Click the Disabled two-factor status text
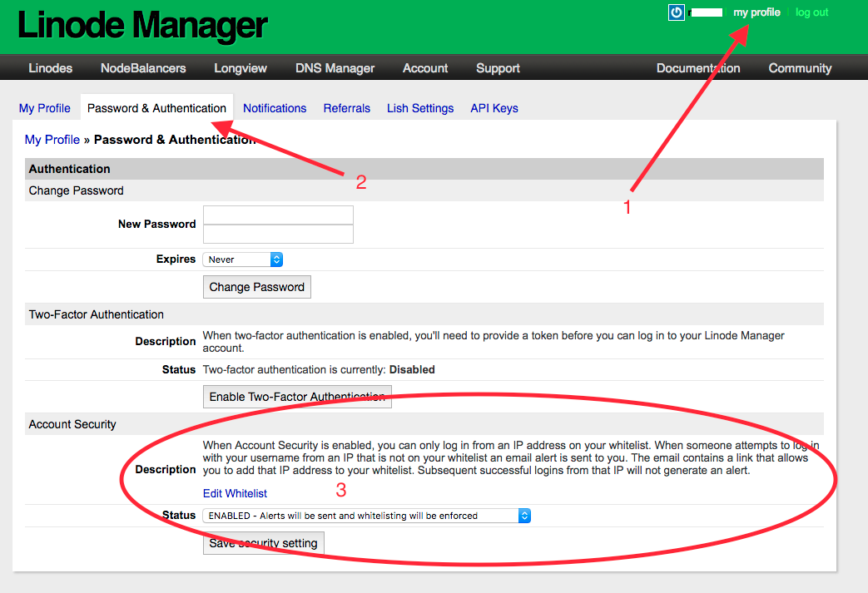868x593 pixels. 412,369
